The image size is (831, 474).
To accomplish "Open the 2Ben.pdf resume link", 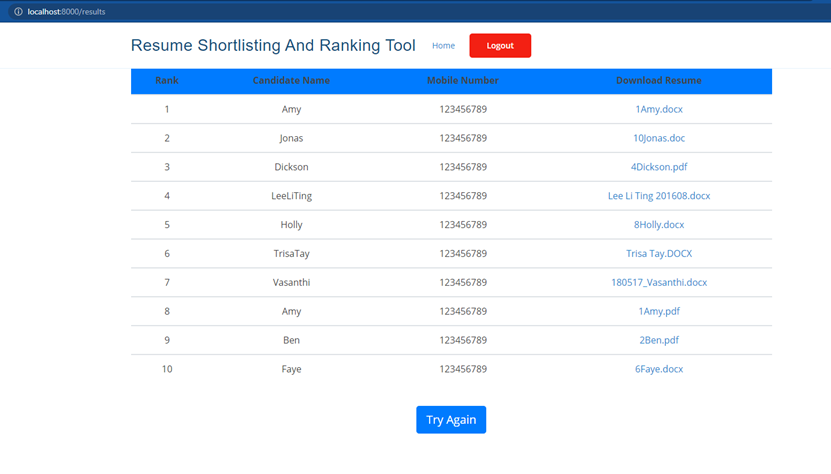I will [x=658, y=341].
